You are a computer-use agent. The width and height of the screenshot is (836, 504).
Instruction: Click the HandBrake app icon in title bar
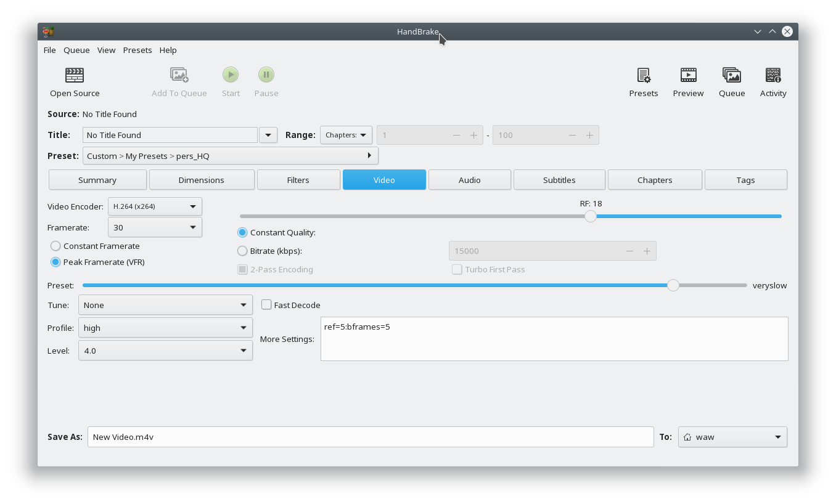pyautogui.click(x=49, y=31)
